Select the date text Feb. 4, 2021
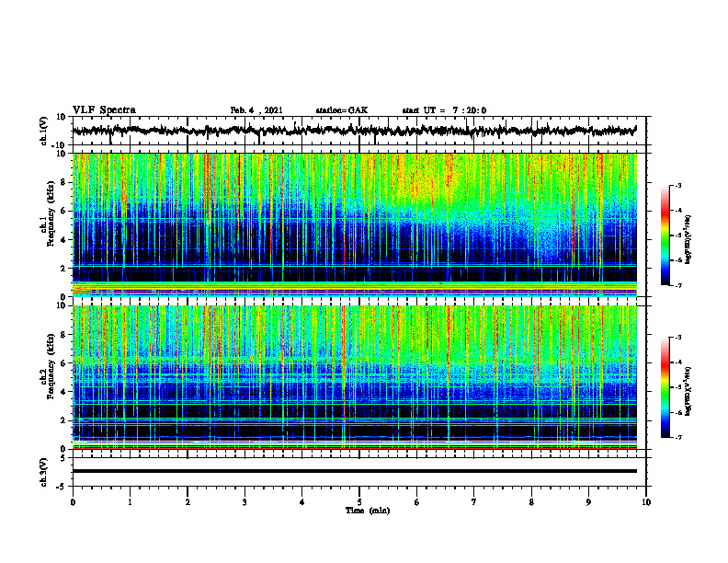The height and width of the screenshot is (563, 728). 256,110
